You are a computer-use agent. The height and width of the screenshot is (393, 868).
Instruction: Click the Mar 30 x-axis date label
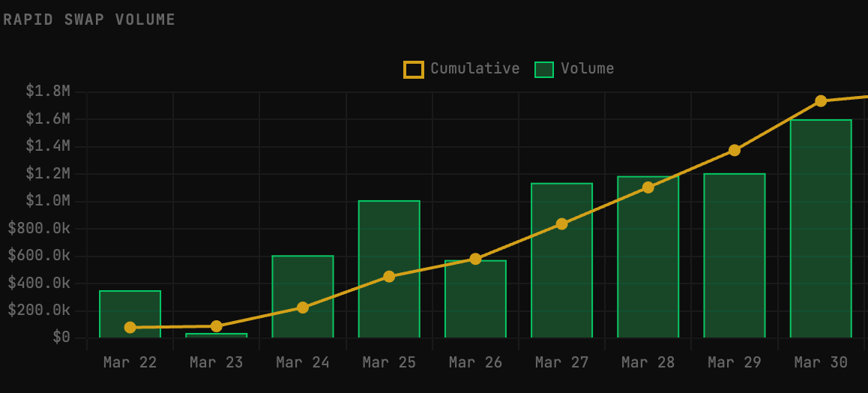coord(821,362)
